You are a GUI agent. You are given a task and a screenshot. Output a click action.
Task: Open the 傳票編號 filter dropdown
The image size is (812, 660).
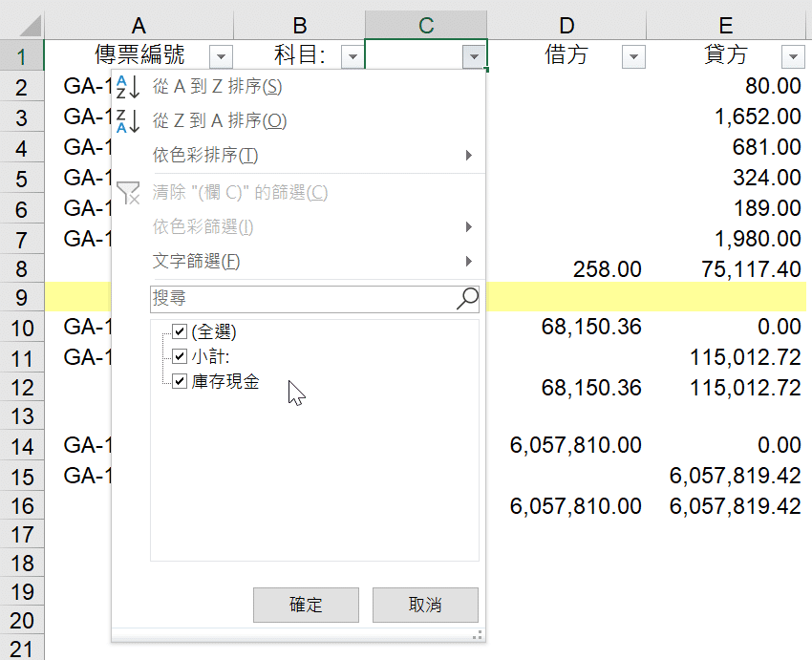point(221,56)
